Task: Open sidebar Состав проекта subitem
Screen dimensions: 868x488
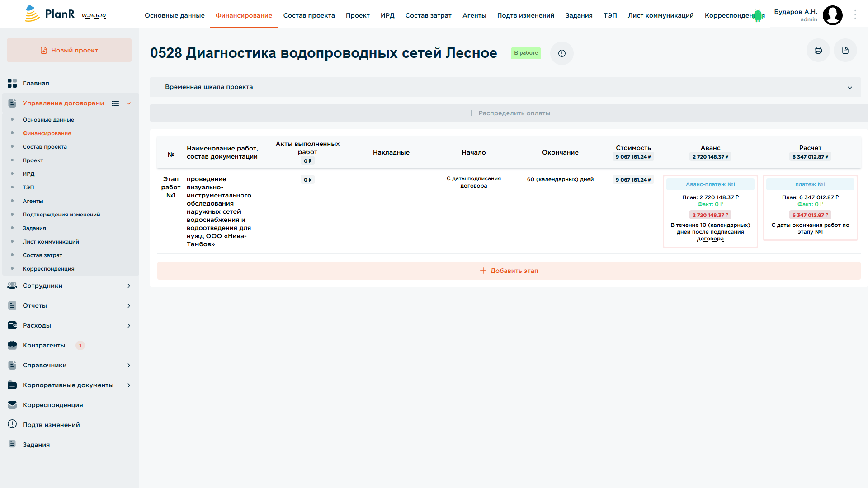Action: click(45, 147)
